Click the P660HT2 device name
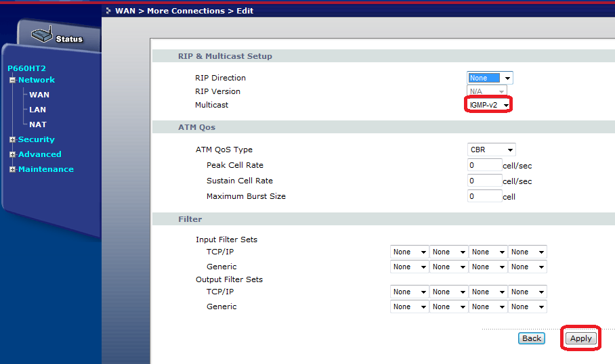This screenshot has height=364, width=615. pyautogui.click(x=26, y=68)
